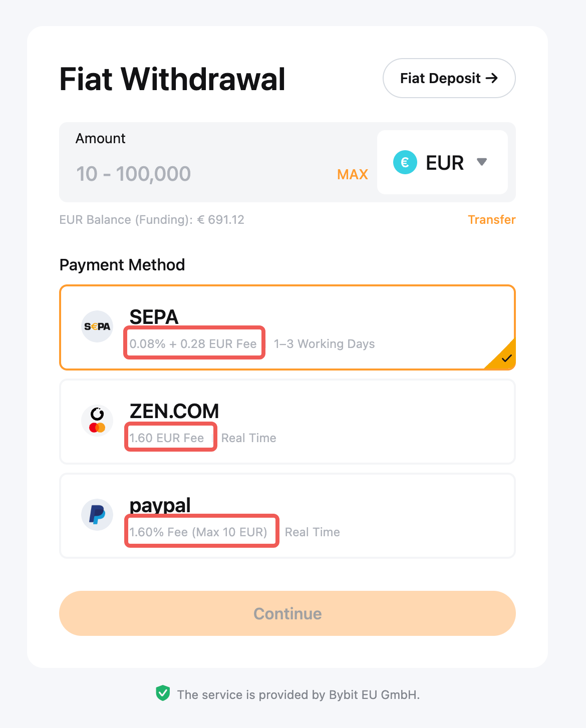Click the SEPA 0.08% + 0.28 EUR fee text
Image resolution: width=586 pixels, height=728 pixels.
pos(193,344)
